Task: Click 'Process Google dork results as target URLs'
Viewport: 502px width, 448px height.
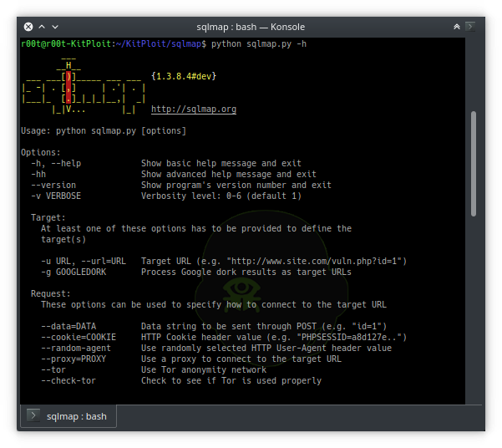Action: (246, 272)
